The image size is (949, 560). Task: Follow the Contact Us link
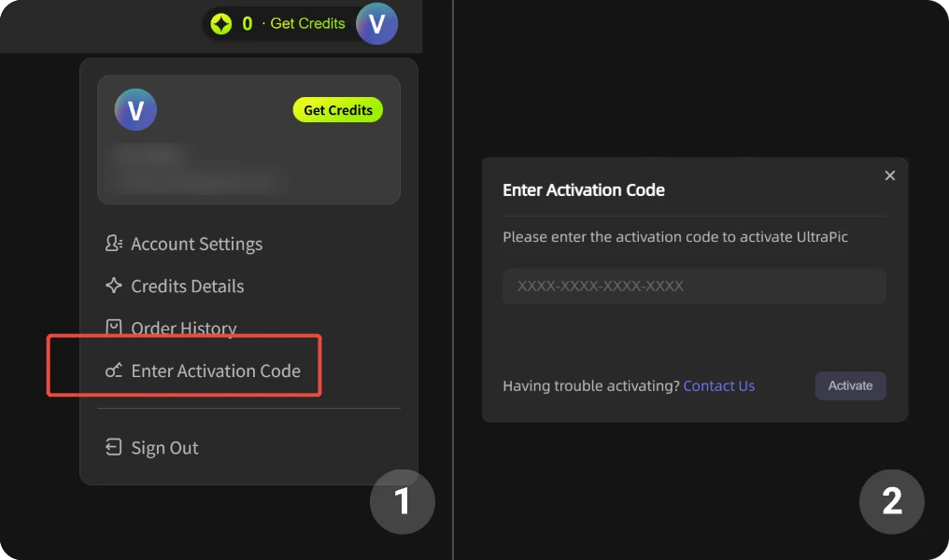[x=718, y=385]
